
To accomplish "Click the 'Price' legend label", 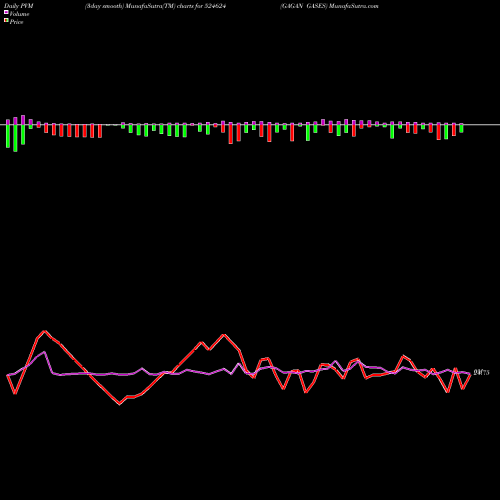I will (x=16, y=22).
